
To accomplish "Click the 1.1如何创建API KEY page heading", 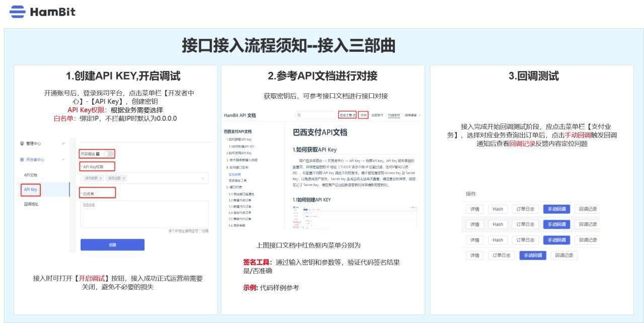I will (312, 200).
